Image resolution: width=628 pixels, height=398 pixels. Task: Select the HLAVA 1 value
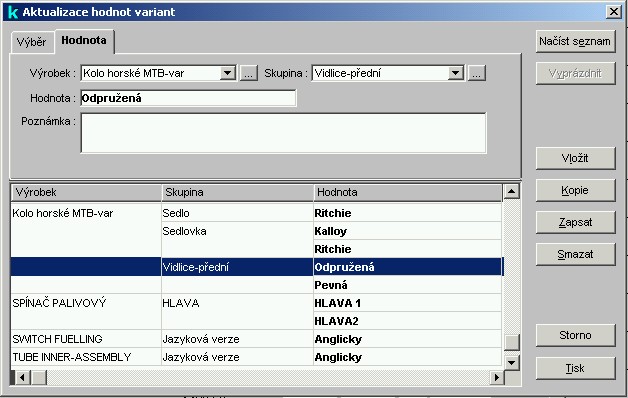coord(407,303)
